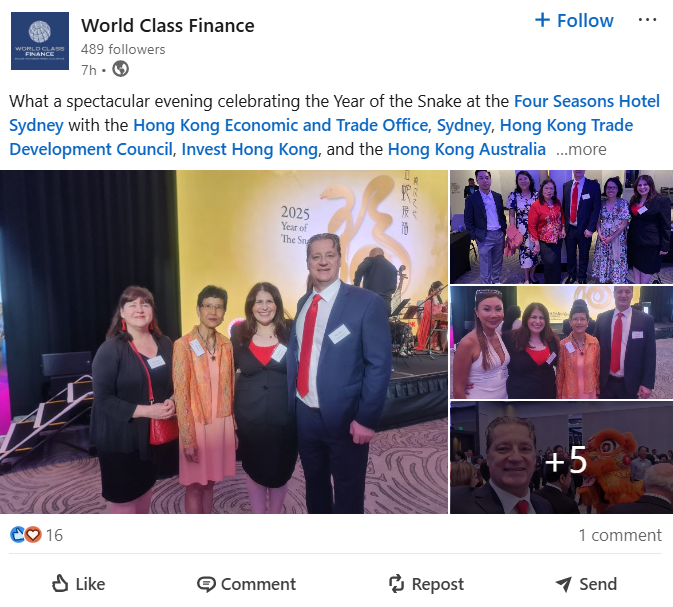Click the Comment speech bubble icon
The height and width of the screenshot is (607, 673).
click(206, 584)
